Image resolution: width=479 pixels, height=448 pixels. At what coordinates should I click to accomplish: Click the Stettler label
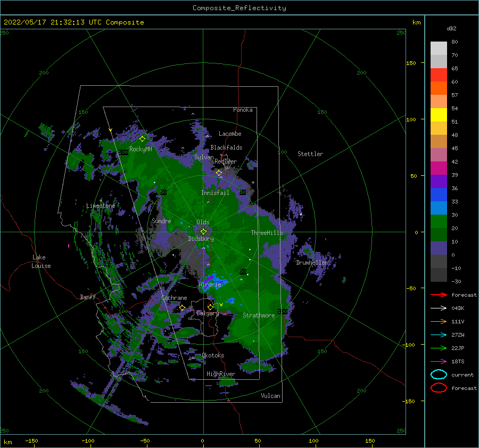(x=310, y=154)
